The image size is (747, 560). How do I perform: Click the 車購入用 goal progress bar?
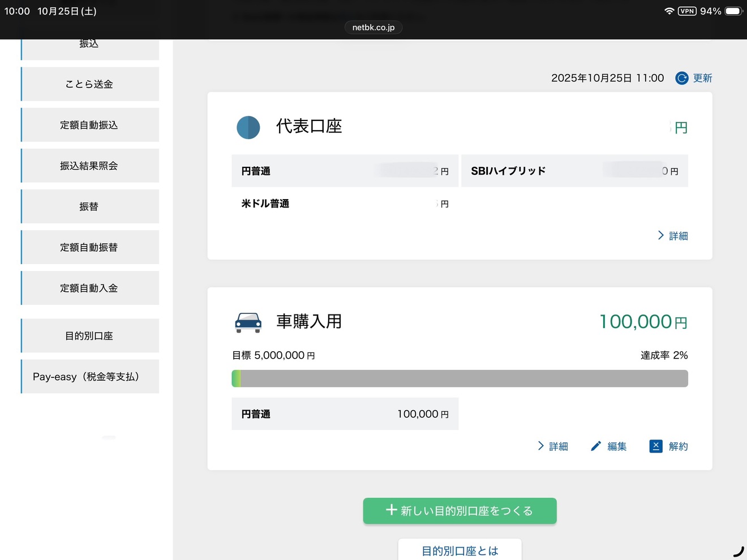(460, 378)
